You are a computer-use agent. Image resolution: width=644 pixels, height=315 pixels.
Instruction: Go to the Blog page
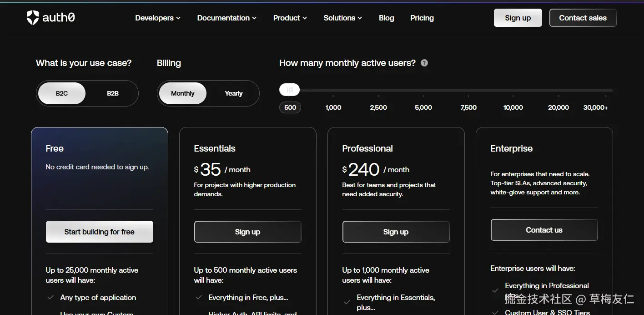point(386,18)
